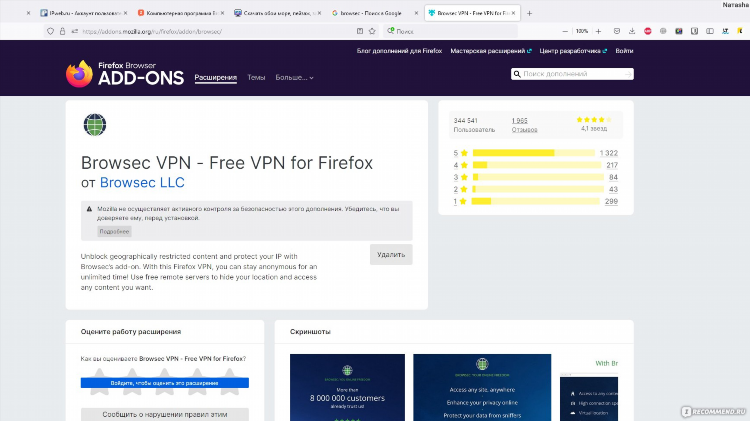Bookmark this page with the star icon
This screenshot has width=750, height=421.
pos(372,31)
